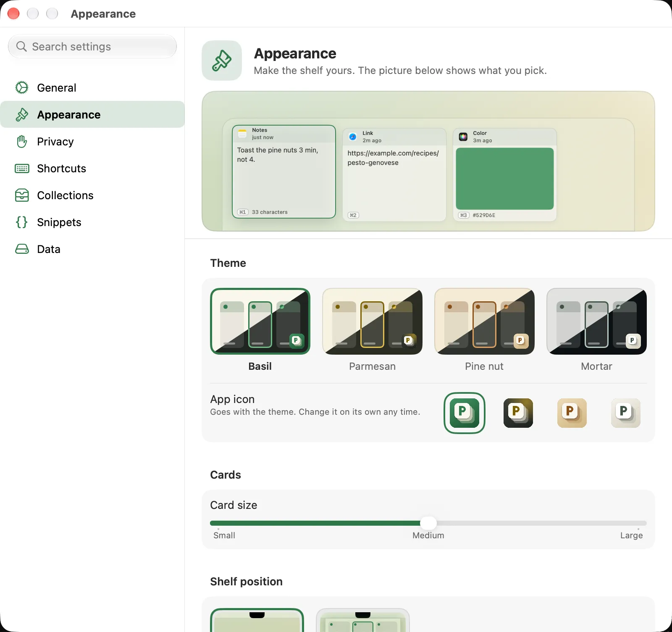Click the green #529D6E color preview block
Image resolution: width=672 pixels, height=632 pixels.
pos(505,179)
